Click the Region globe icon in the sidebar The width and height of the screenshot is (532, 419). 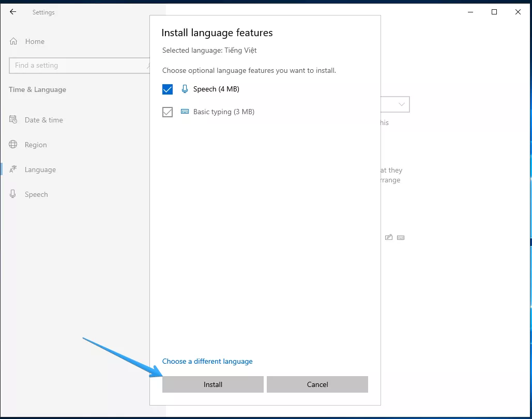click(x=13, y=145)
